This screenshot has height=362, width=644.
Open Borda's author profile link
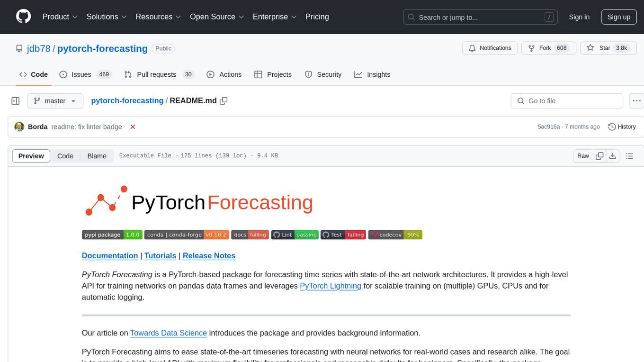(x=38, y=127)
